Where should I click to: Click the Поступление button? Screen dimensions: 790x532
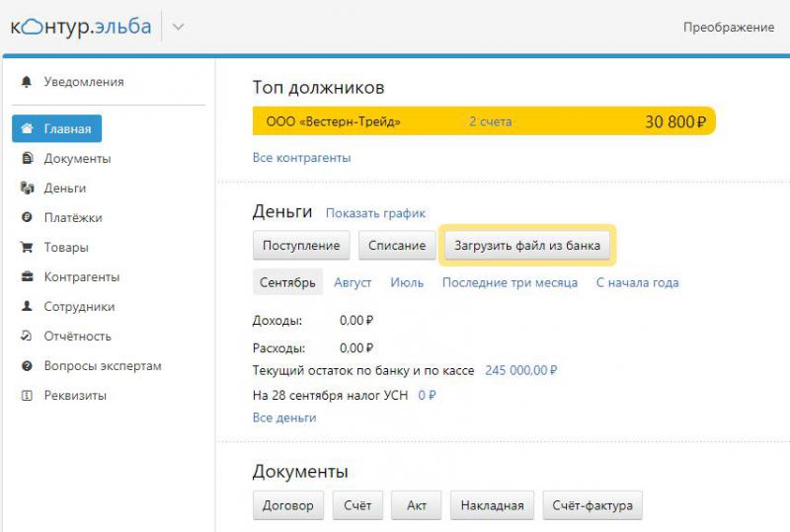(301, 246)
